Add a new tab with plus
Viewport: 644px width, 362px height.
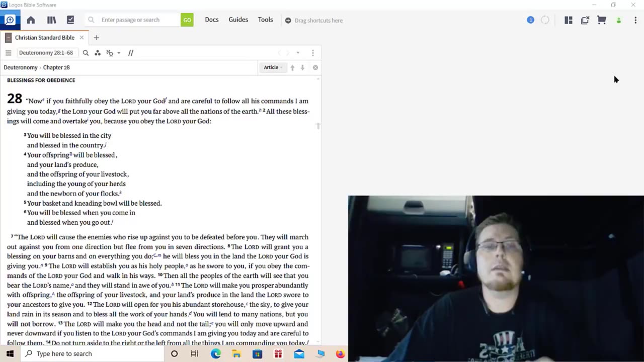(96, 38)
